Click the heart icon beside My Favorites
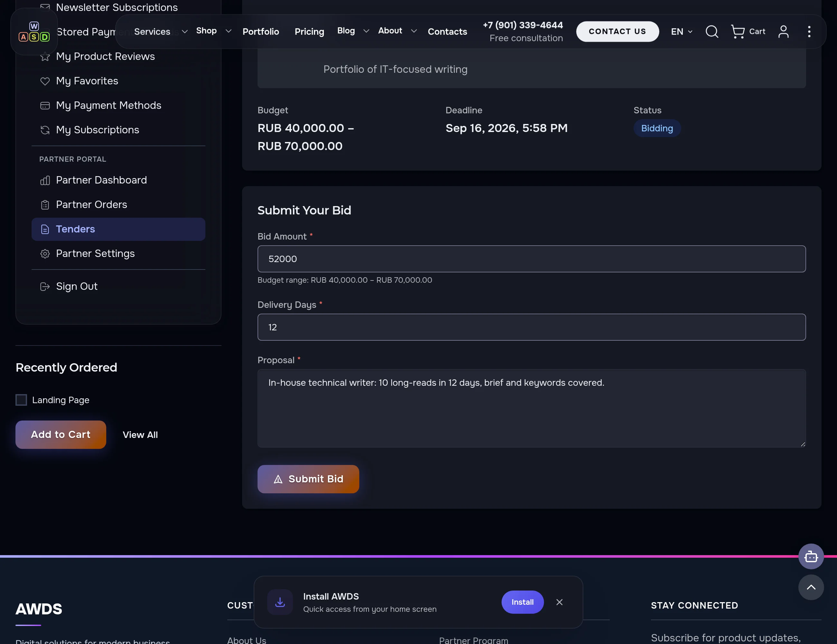The image size is (837, 644). pyautogui.click(x=45, y=81)
